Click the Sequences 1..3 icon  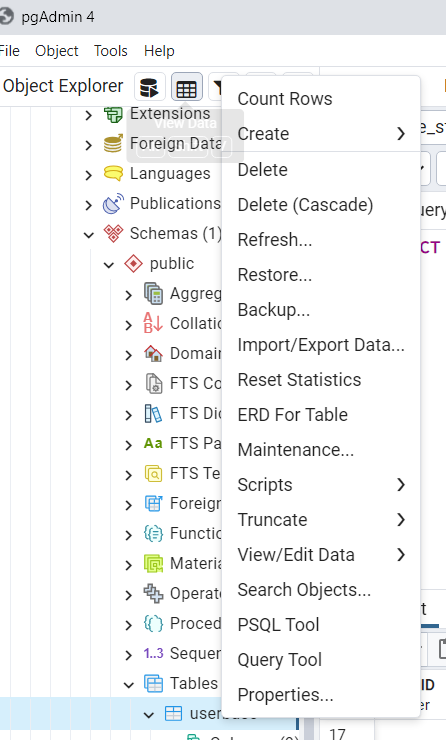click(153, 654)
